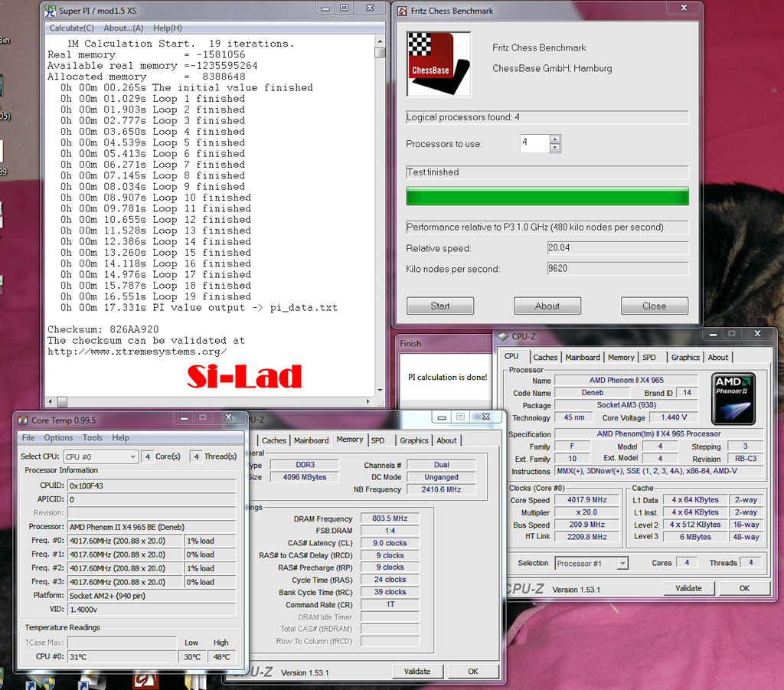Click Super PI horizontal scrollbar right arrow

pyautogui.click(x=368, y=401)
